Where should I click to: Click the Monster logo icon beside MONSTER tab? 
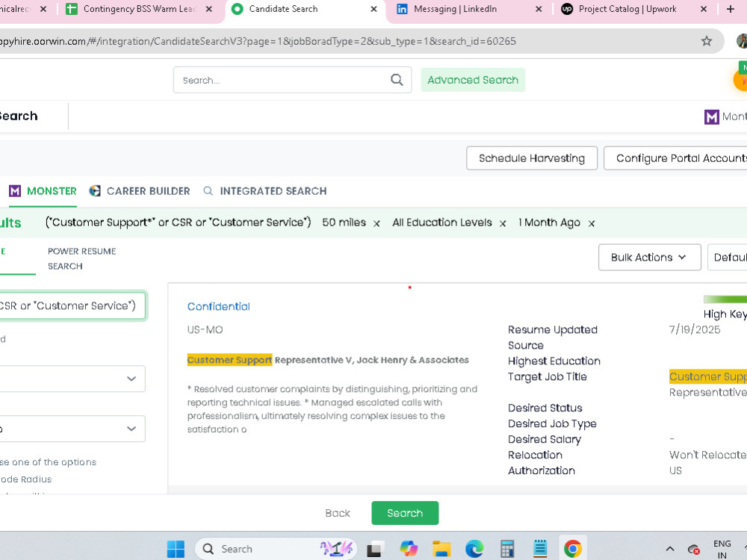pyautogui.click(x=15, y=191)
